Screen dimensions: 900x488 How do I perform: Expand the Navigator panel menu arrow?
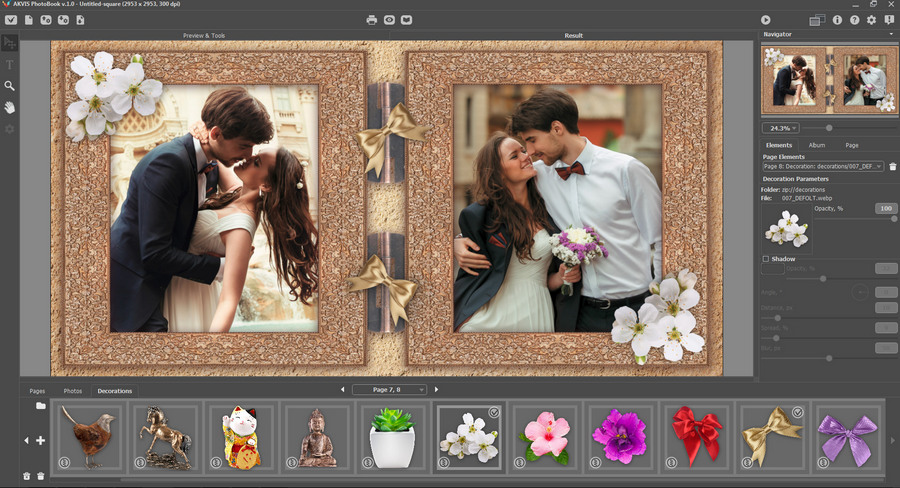pos(891,34)
